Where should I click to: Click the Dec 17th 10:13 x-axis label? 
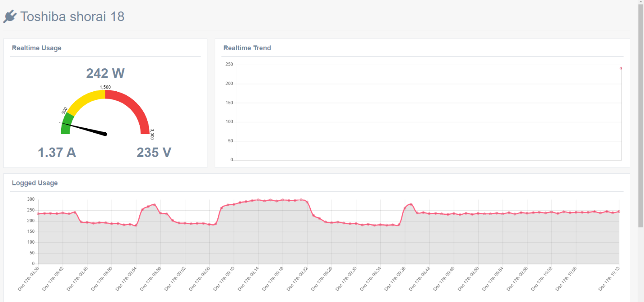(609, 279)
